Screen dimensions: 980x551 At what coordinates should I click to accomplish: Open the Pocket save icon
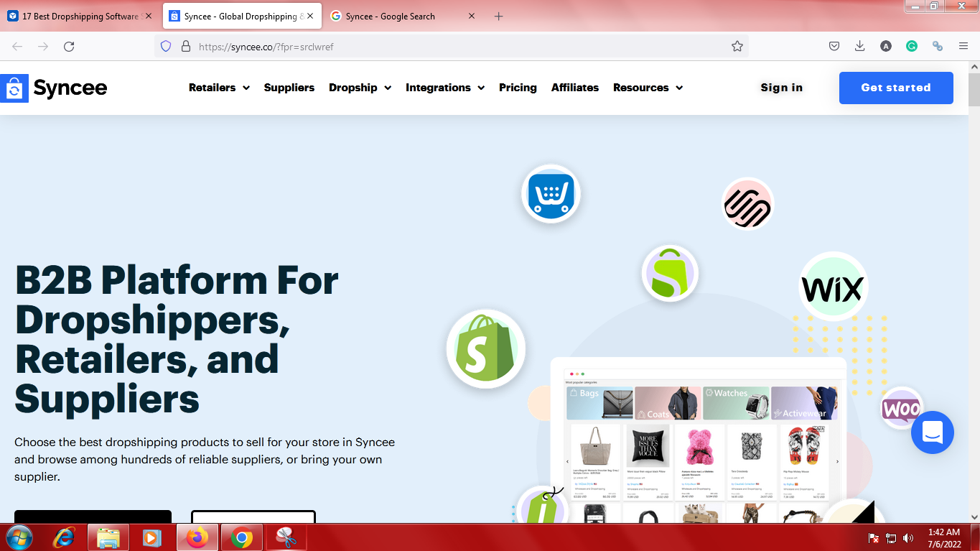(834, 47)
